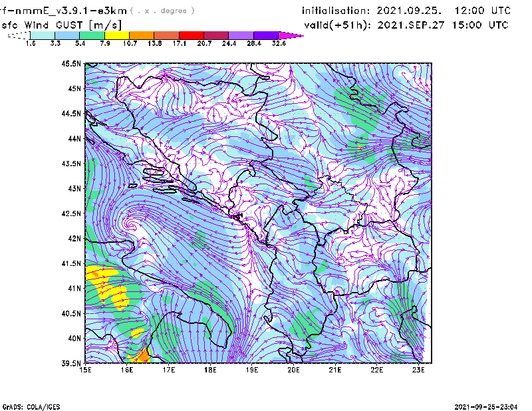Click the "24.4" colorbar value
The width and height of the screenshot is (532, 411).
pos(229,43)
